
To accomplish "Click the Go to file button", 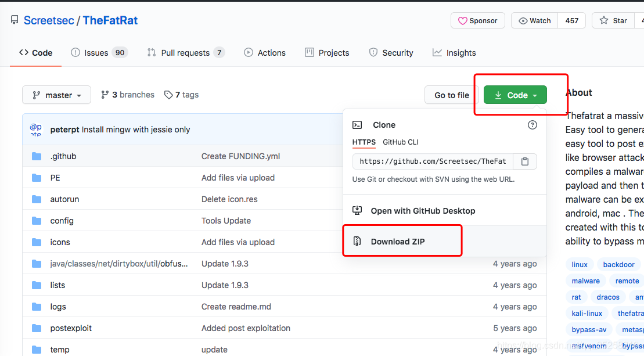I will (x=451, y=95).
